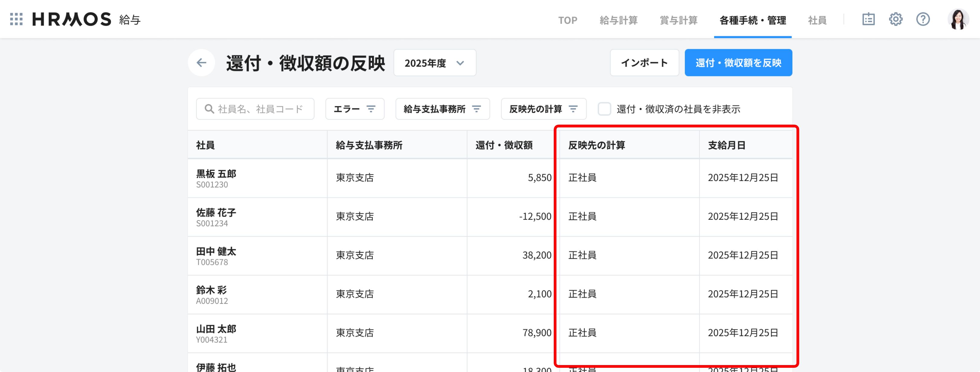Viewport: 980px width, 372px height.
Task: Open the checklist tasks icon in header
Action: [x=868, y=19]
